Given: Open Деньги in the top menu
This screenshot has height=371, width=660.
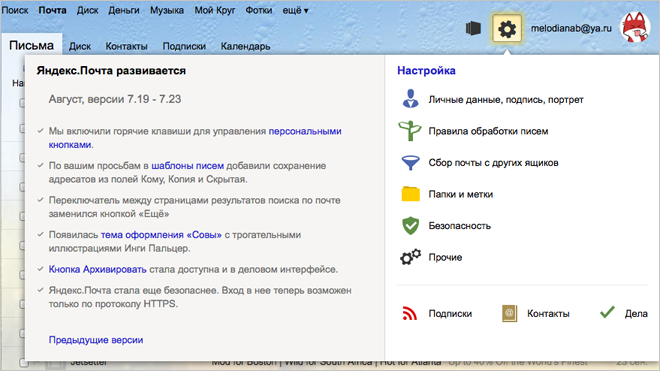Looking at the screenshot, I should (x=124, y=10).
